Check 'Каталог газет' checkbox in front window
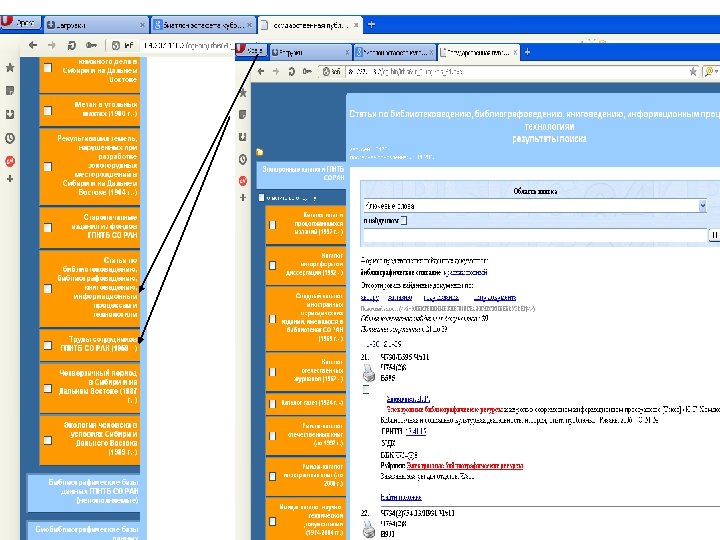This screenshot has width=720, height=540. point(272,404)
